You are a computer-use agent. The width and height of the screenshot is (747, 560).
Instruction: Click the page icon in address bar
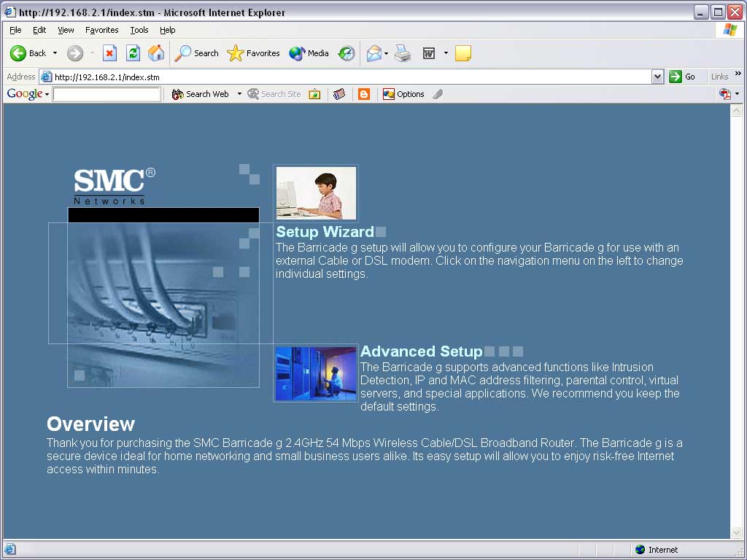46,77
